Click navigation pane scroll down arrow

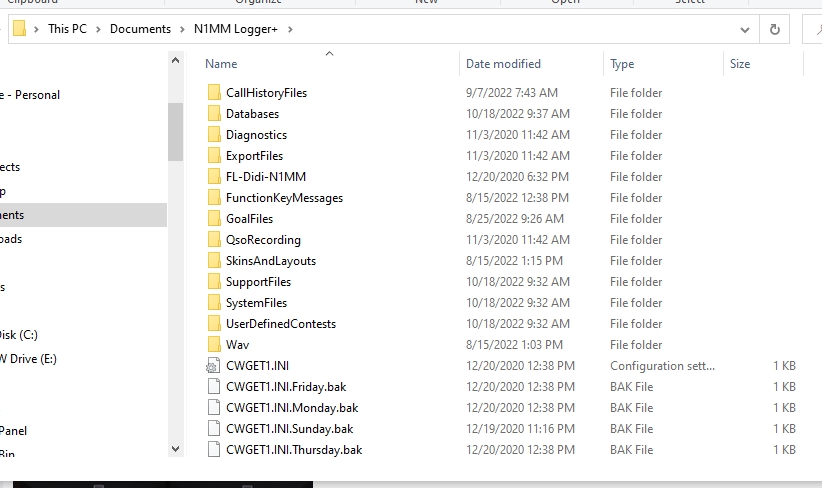pyautogui.click(x=176, y=449)
